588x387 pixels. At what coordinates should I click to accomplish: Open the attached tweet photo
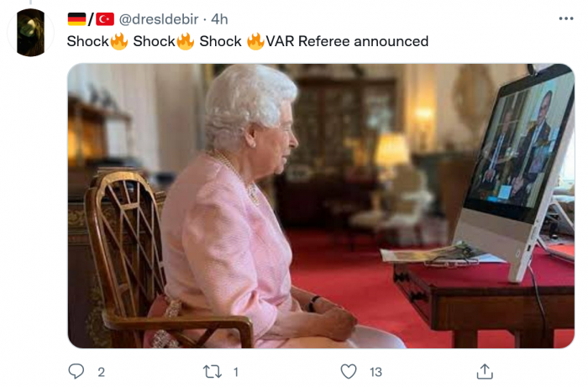click(321, 206)
